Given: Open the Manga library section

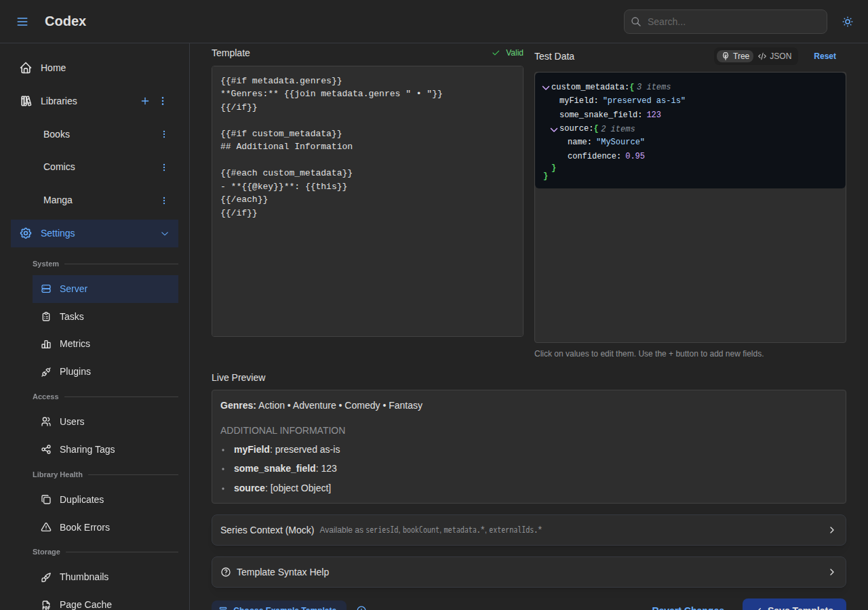Looking at the screenshot, I should coord(58,200).
